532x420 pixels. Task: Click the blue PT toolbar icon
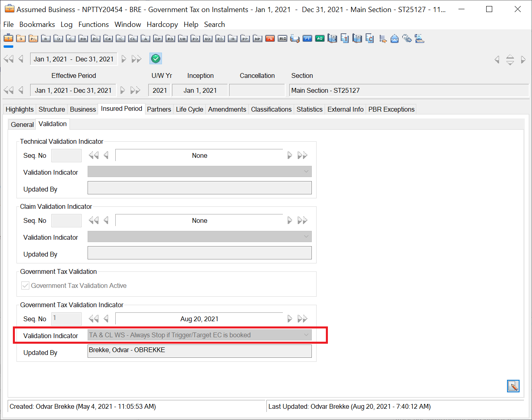[307, 39]
